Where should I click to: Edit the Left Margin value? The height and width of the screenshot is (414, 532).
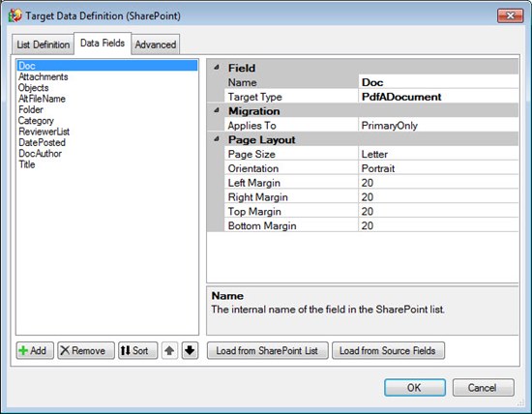[x=438, y=183]
